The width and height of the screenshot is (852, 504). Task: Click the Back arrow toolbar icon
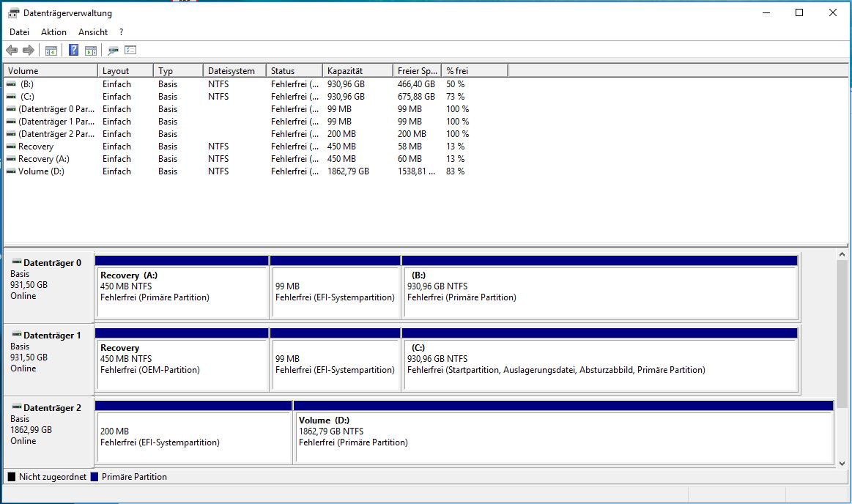(12, 51)
